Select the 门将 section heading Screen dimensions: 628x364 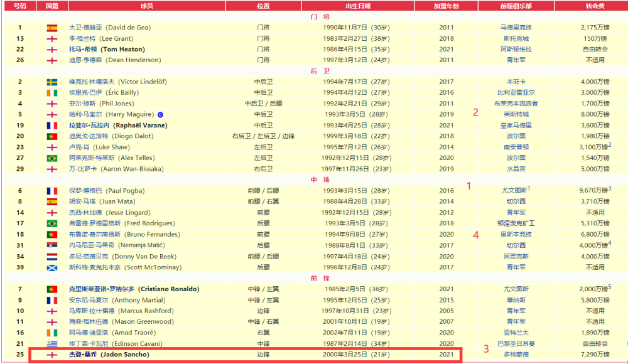320,17
